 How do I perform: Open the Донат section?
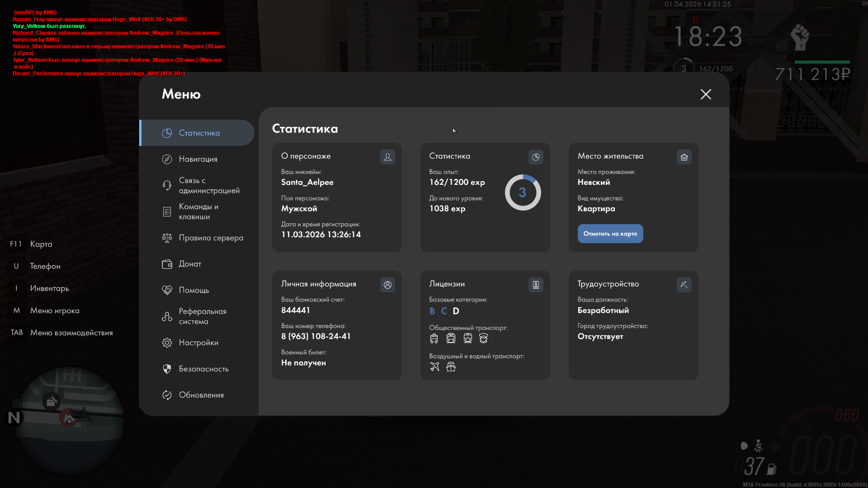[x=190, y=264]
